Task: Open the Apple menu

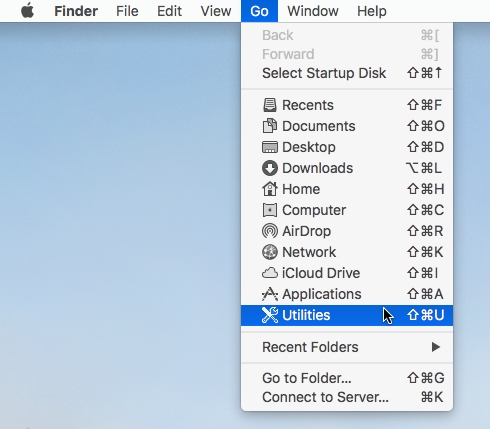Action: [28, 11]
